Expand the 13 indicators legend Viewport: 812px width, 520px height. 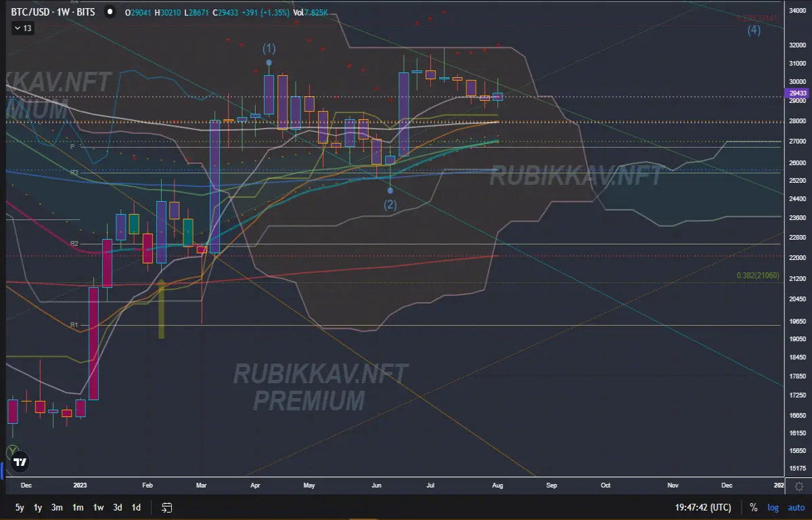tap(23, 28)
